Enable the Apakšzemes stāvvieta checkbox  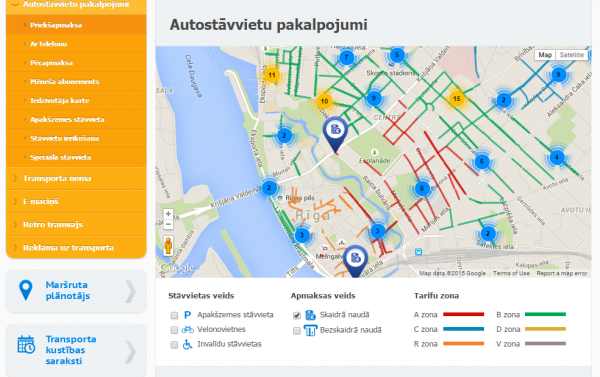pyautogui.click(x=174, y=315)
